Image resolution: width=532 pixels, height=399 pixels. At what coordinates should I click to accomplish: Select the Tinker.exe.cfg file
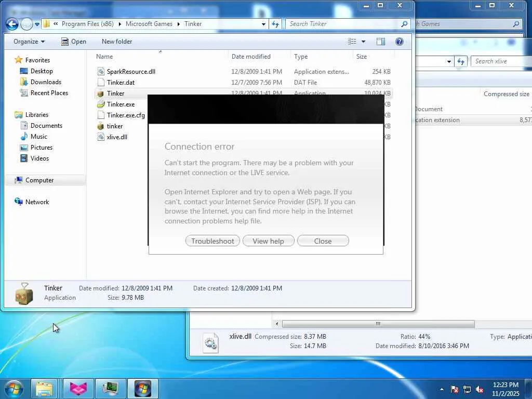126,115
